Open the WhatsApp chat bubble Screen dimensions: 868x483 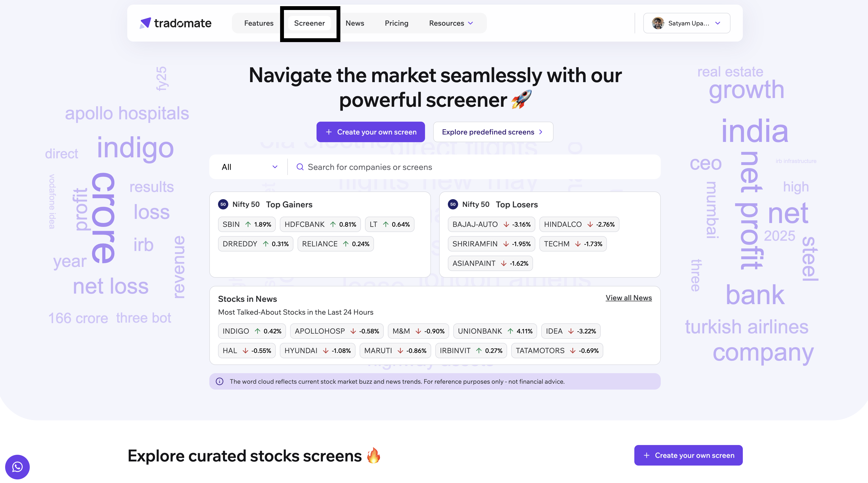point(17,467)
